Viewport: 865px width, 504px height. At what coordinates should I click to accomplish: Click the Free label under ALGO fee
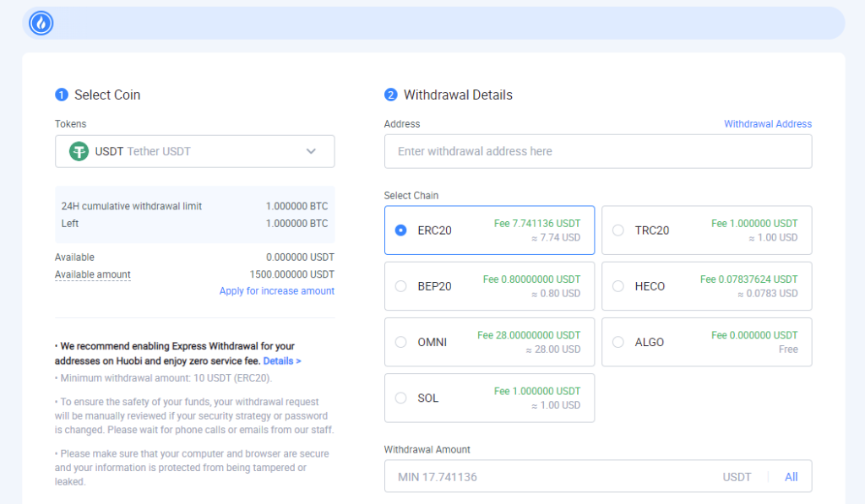coord(788,349)
